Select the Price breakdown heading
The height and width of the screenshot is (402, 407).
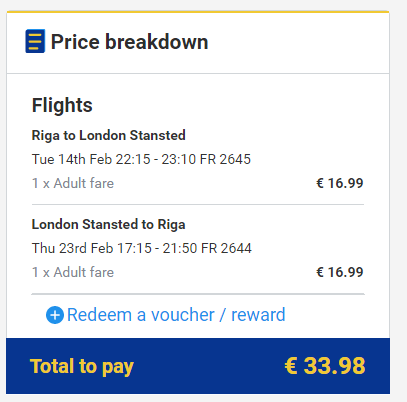point(129,42)
